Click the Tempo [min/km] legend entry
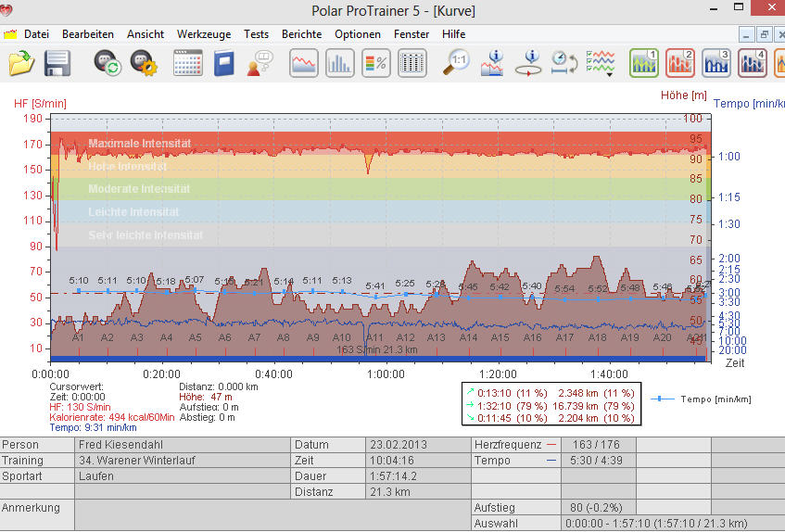The height and width of the screenshot is (532, 785). click(701, 399)
